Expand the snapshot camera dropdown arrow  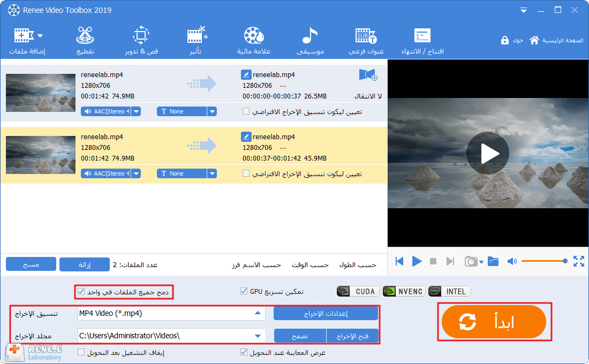pyautogui.click(x=481, y=262)
